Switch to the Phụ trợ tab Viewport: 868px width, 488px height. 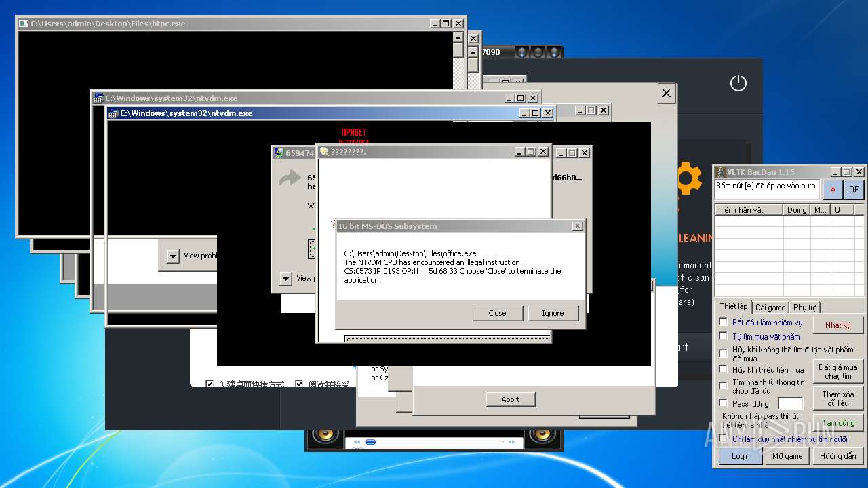coord(805,307)
